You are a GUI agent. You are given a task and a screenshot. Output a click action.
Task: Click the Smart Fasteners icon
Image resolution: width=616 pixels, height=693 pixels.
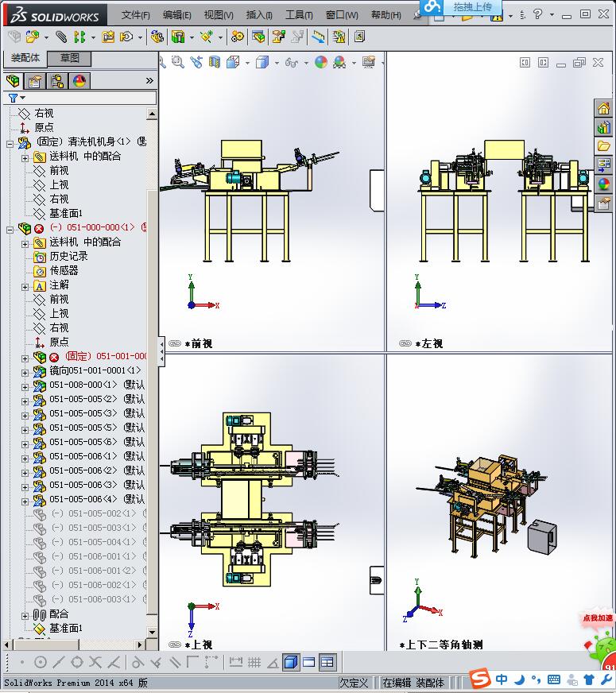pos(108,37)
